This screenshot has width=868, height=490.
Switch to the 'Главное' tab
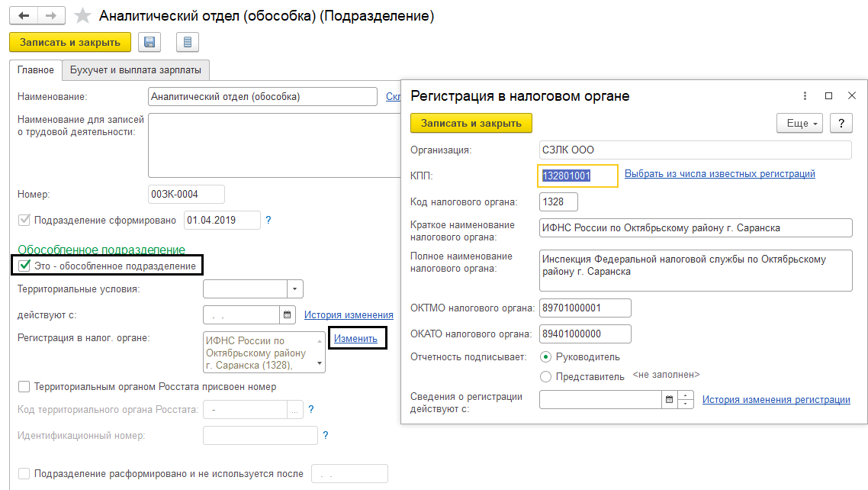click(x=36, y=70)
